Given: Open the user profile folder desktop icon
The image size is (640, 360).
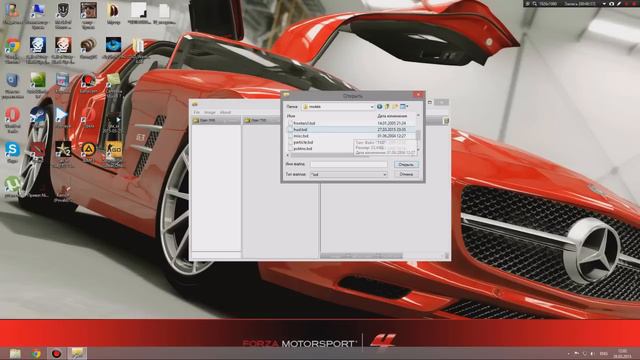Looking at the screenshot, I should coord(12,10).
